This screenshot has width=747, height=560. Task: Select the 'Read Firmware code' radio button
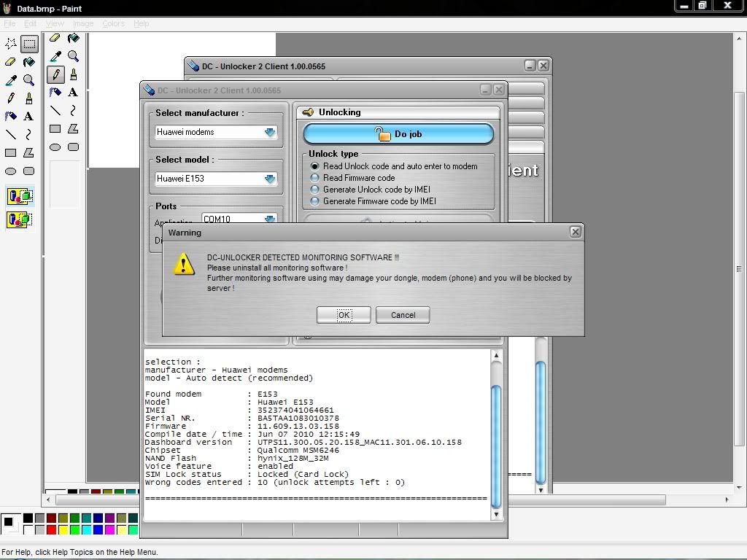(315, 178)
